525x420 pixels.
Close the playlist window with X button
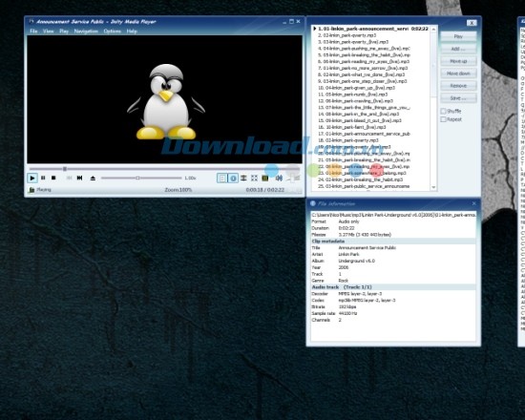pyautogui.click(x=472, y=23)
